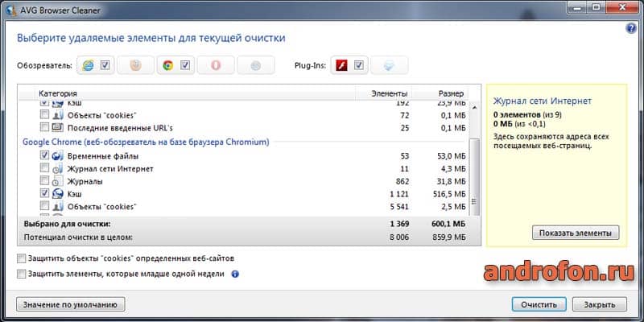Click the Выбрано для очистки summary row
The width and height of the screenshot is (644, 322).
pos(249,225)
